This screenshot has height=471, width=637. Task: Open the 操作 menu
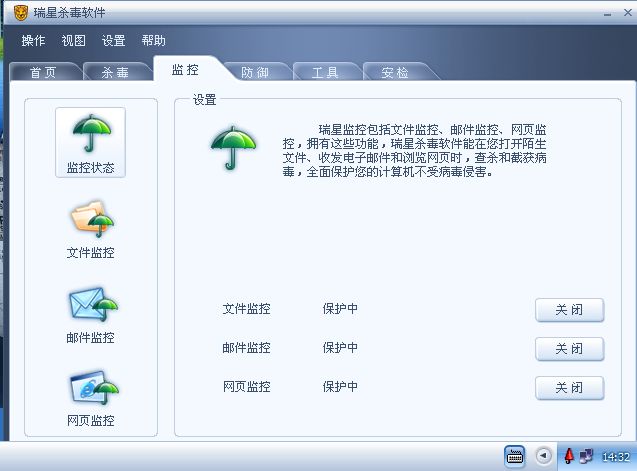pyautogui.click(x=33, y=40)
